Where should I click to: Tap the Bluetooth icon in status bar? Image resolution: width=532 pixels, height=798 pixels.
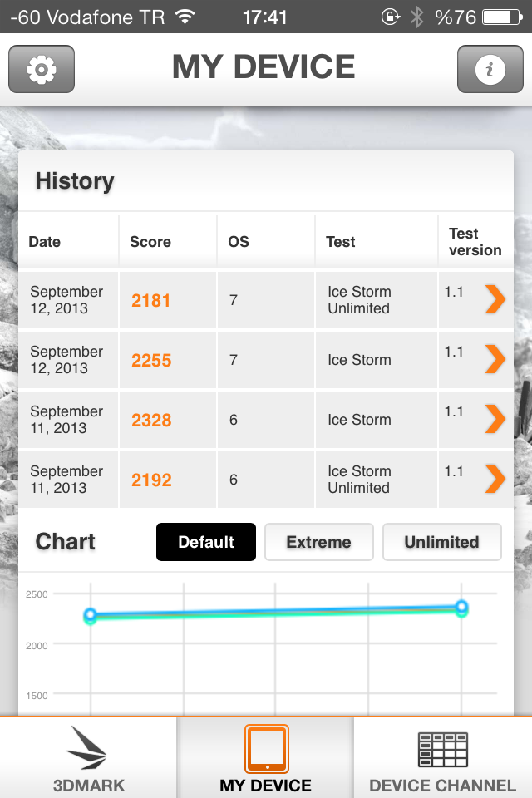pyautogui.click(x=417, y=17)
